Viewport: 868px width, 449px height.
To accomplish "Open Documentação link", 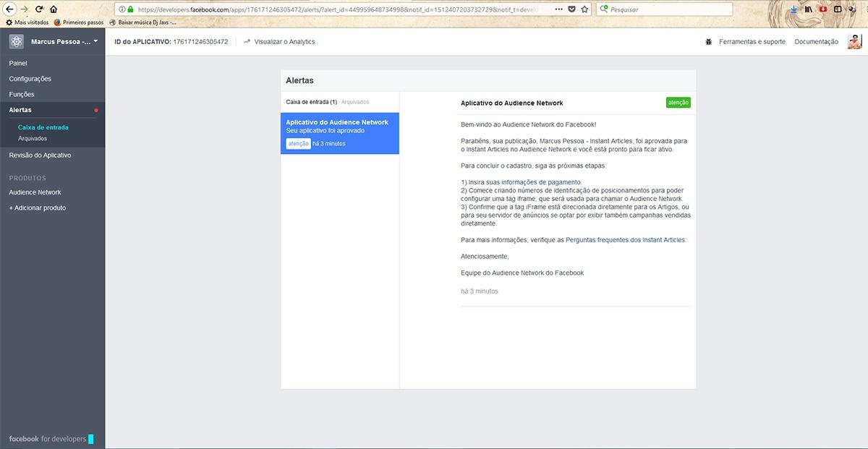I will coord(816,42).
